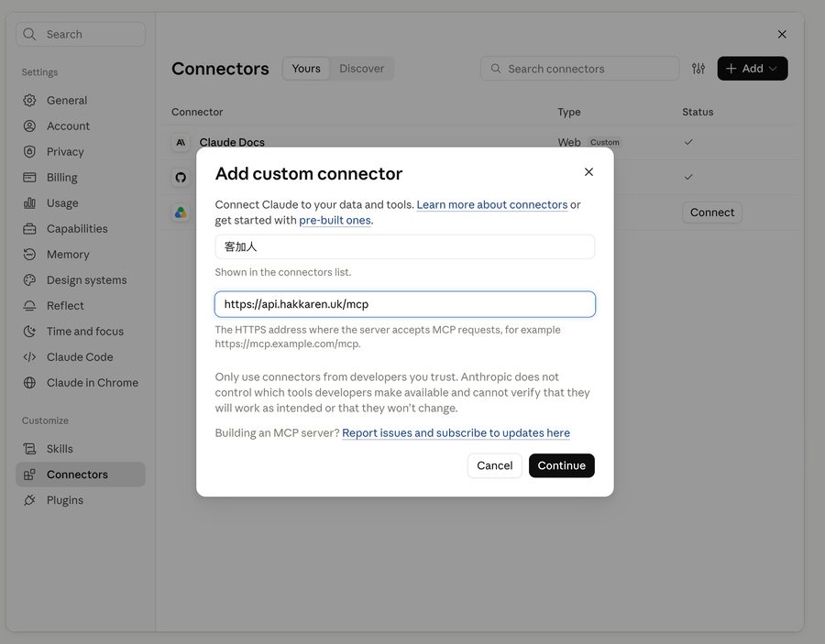This screenshot has height=644, width=825.
Task: Open the Skills icon in Customize
Action: point(30,449)
